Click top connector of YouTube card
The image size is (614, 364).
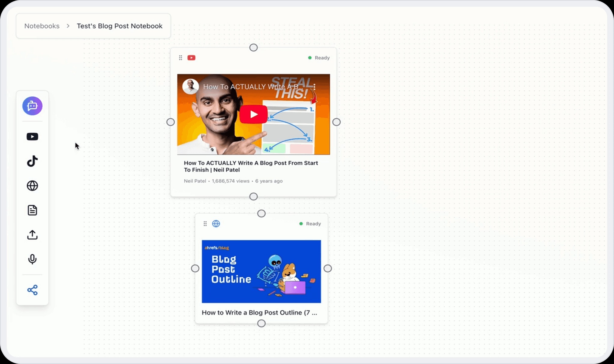coord(254,47)
